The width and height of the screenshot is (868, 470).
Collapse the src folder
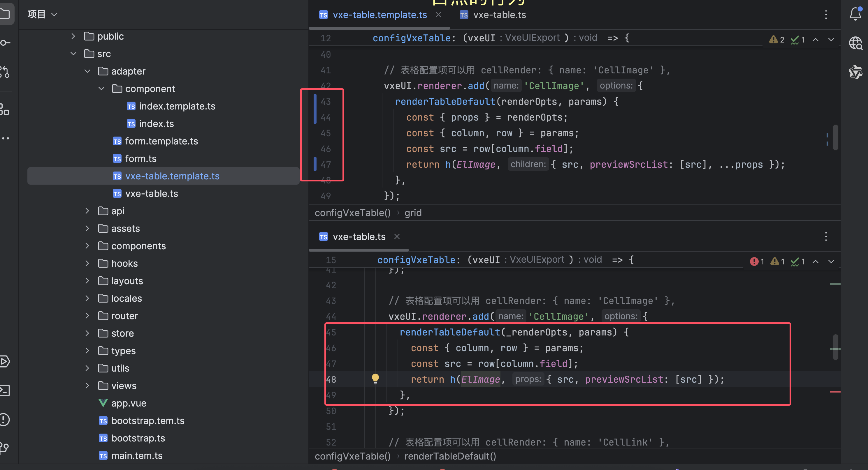pos(73,54)
